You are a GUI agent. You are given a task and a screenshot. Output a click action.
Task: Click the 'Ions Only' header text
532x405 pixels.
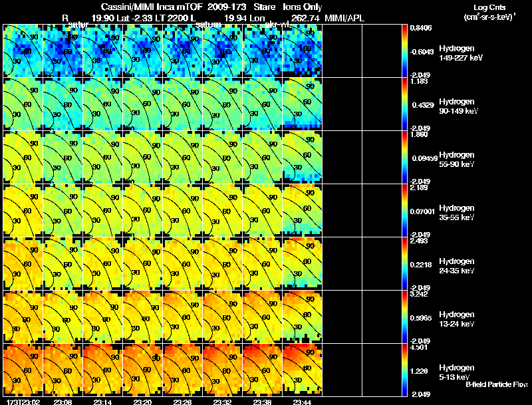(x=303, y=7)
